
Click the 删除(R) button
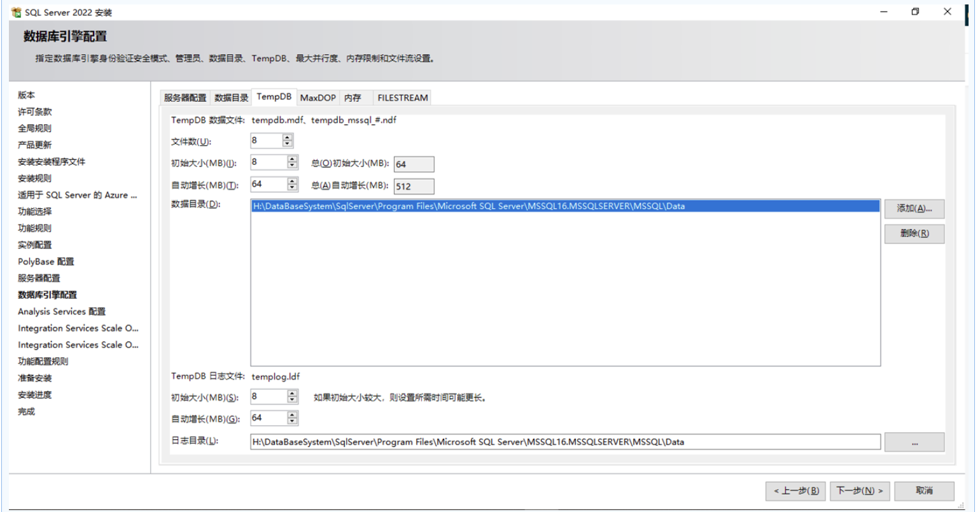914,234
